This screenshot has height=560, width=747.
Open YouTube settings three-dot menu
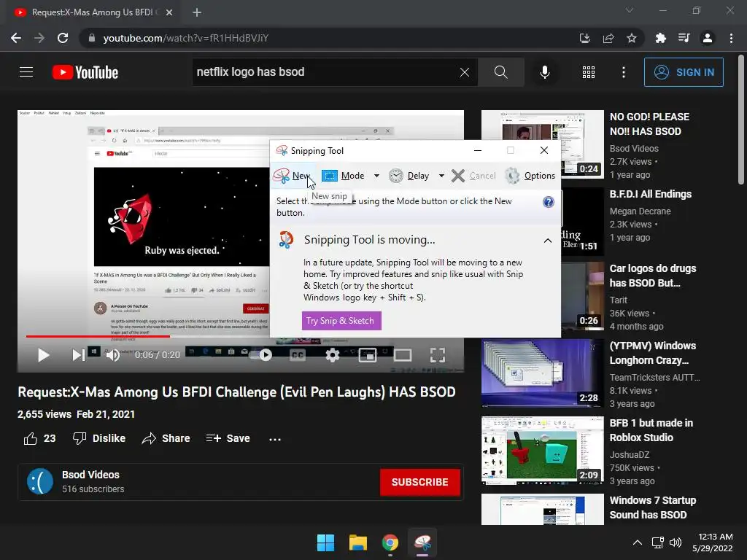(x=624, y=72)
